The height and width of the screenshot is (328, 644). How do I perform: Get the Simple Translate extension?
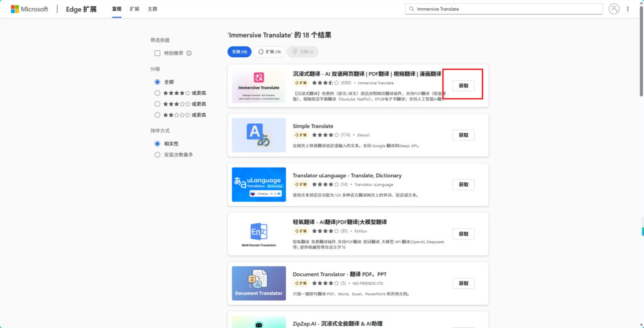464,135
